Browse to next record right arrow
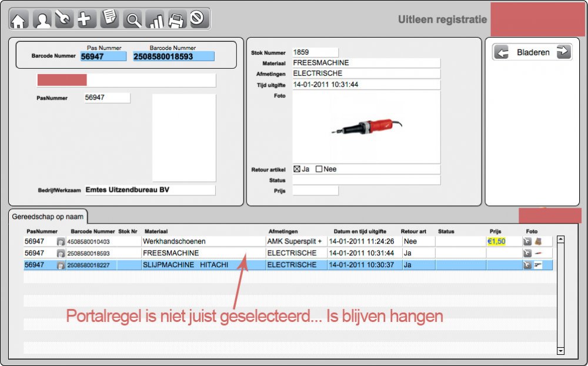This screenshot has height=366, width=588. coord(563,52)
